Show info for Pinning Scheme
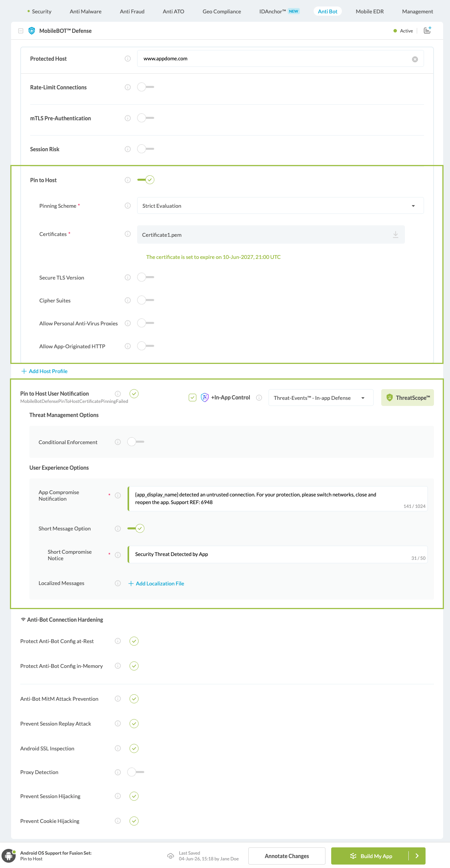Image resolution: width=450 pixels, height=868 pixels. click(128, 205)
